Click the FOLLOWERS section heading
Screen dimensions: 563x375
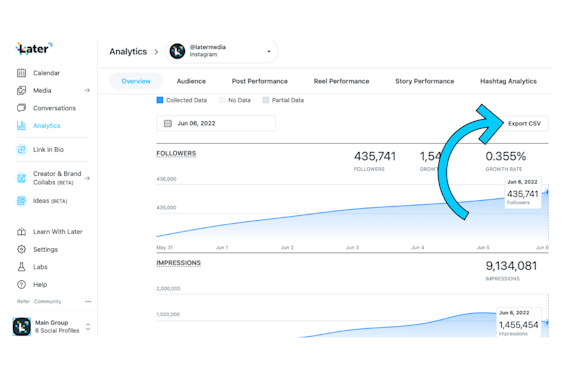click(x=176, y=153)
